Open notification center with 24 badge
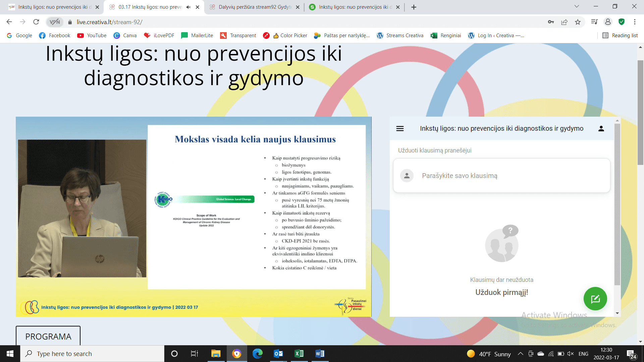This screenshot has width=644, height=362. (632, 354)
